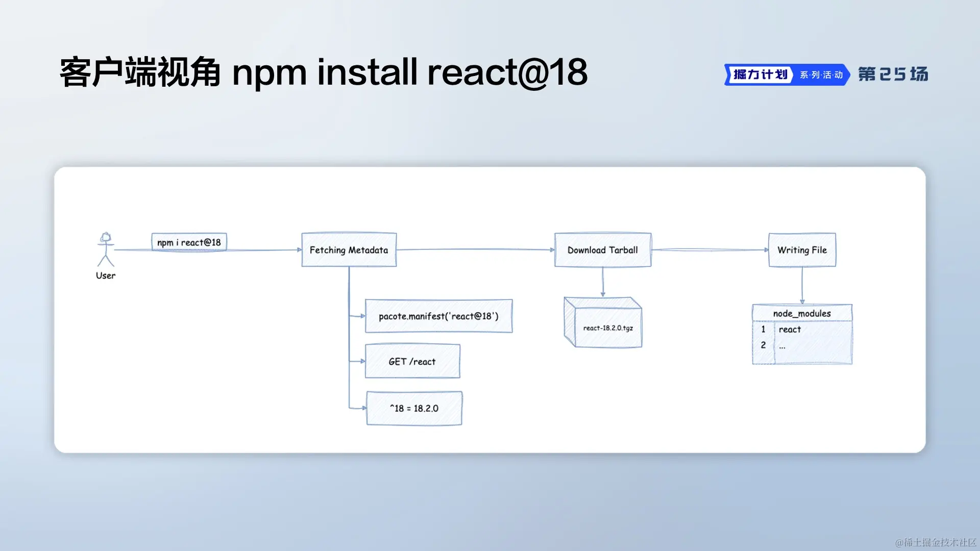Click the react-18.2.0.tgz package cube

[x=603, y=322]
